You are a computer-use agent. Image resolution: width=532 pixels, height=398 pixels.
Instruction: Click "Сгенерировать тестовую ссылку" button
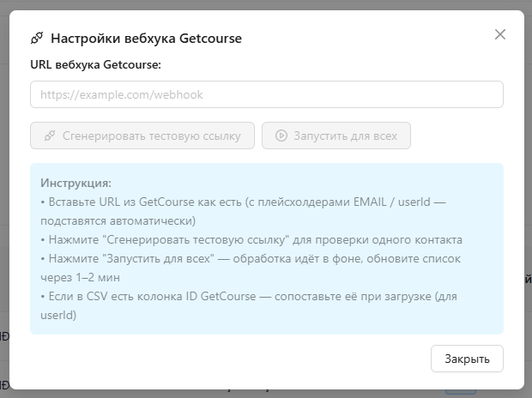[142, 136]
